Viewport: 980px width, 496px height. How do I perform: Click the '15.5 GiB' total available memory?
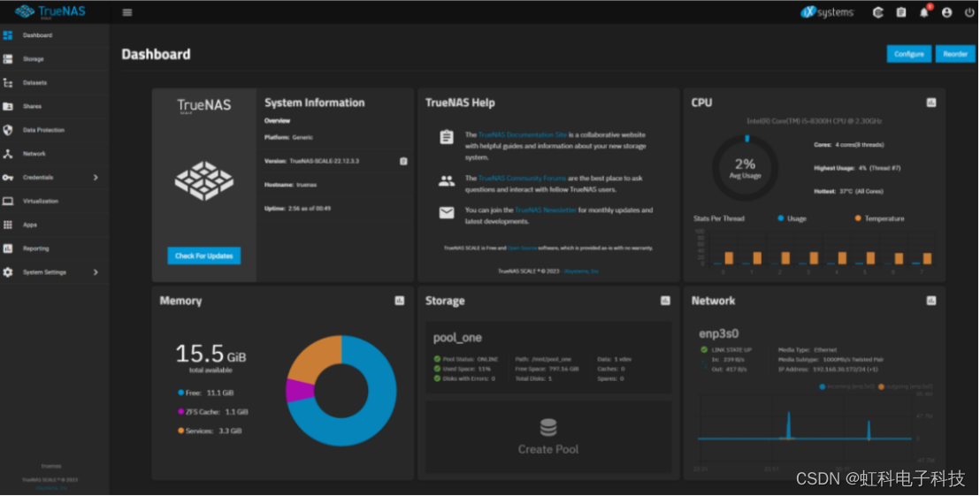tap(211, 355)
